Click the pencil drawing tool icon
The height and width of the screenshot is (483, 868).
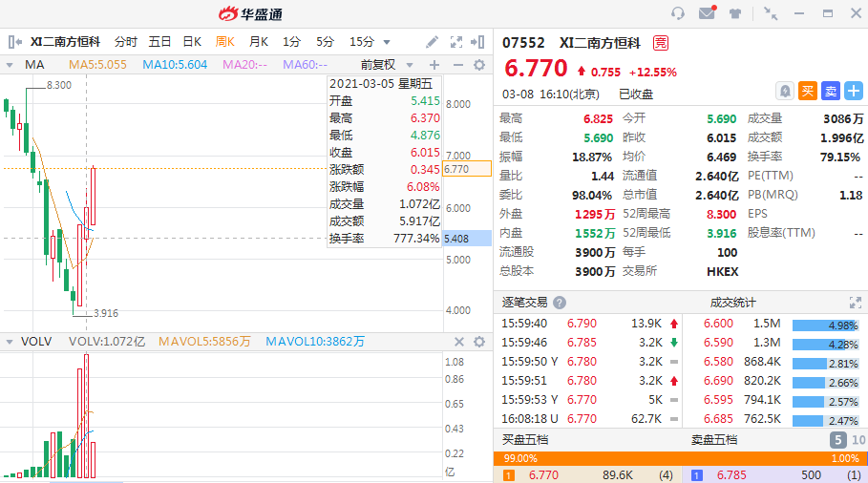433,42
